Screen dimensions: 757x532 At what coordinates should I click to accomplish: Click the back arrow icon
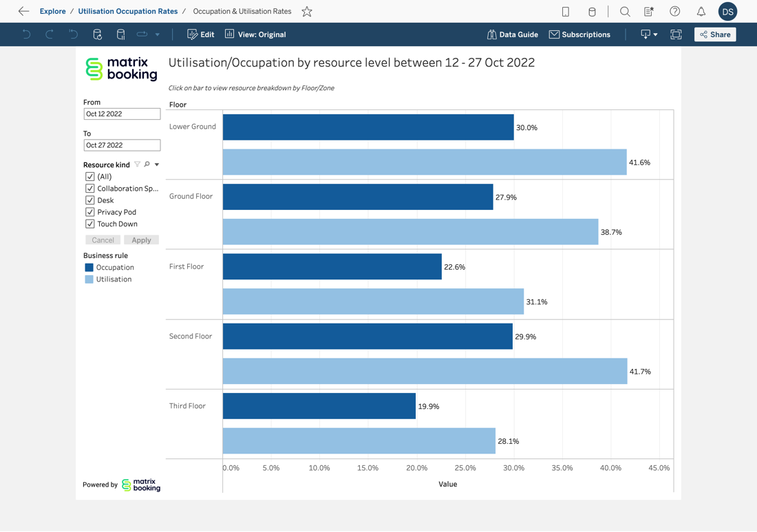(23, 12)
